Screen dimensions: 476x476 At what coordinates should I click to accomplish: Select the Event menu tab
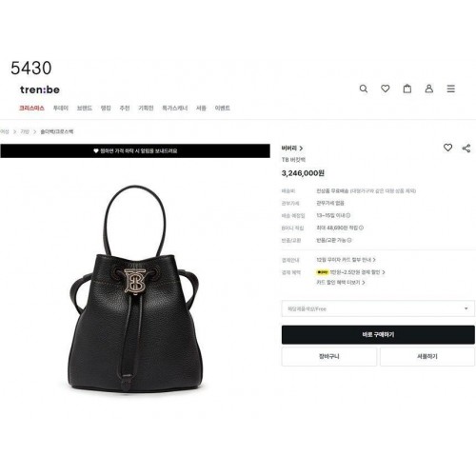[x=223, y=109]
